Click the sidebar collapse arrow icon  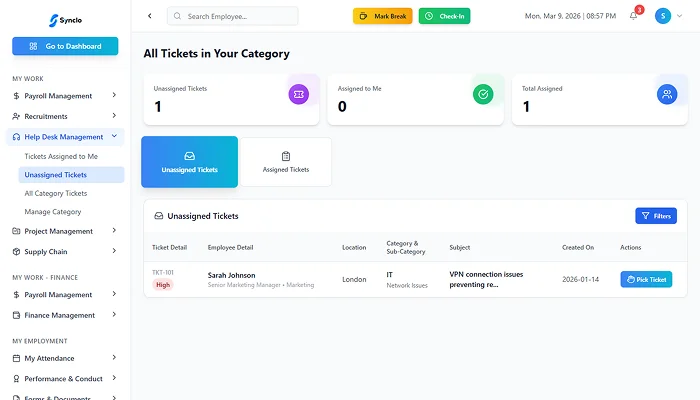pyautogui.click(x=150, y=16)
